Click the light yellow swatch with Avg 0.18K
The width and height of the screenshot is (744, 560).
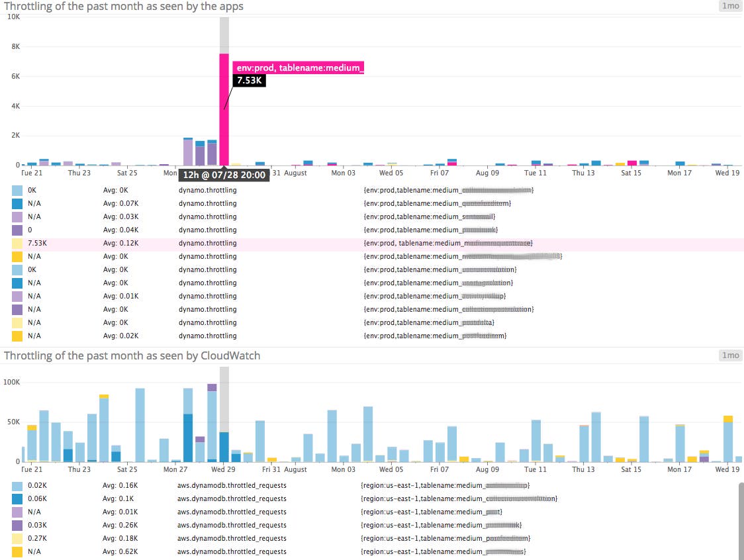(17, 538)
